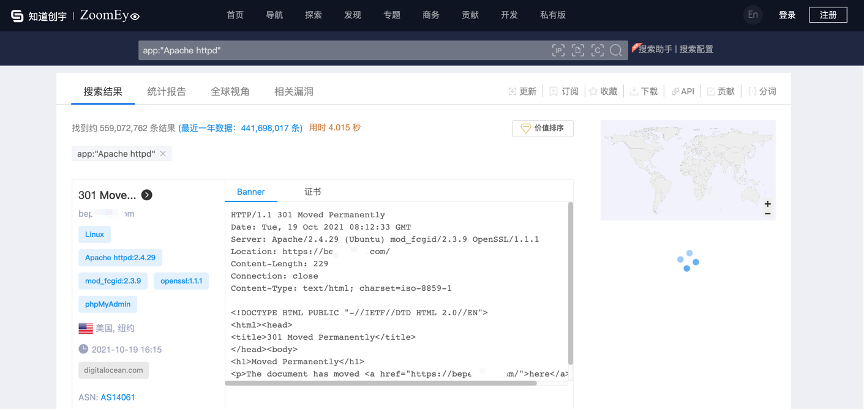Open the 商务 menu item
This screenshot has height=410, width=864.
click(x=431, y=15)
